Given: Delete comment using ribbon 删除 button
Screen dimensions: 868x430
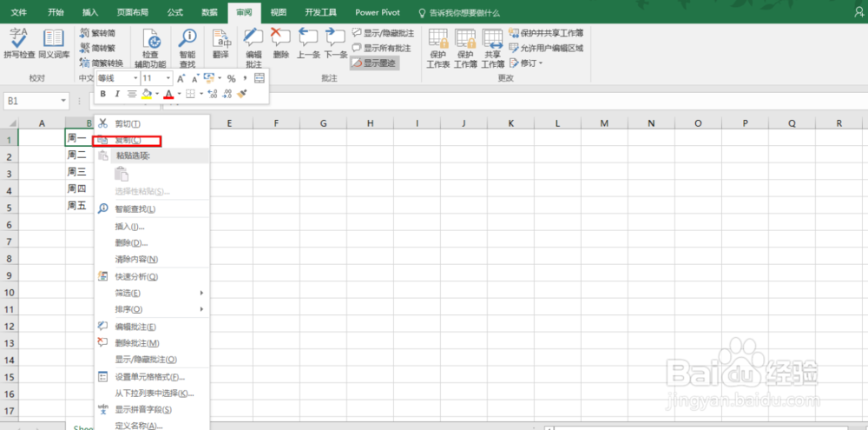Looking at the screenshot, I should point(280,44).
